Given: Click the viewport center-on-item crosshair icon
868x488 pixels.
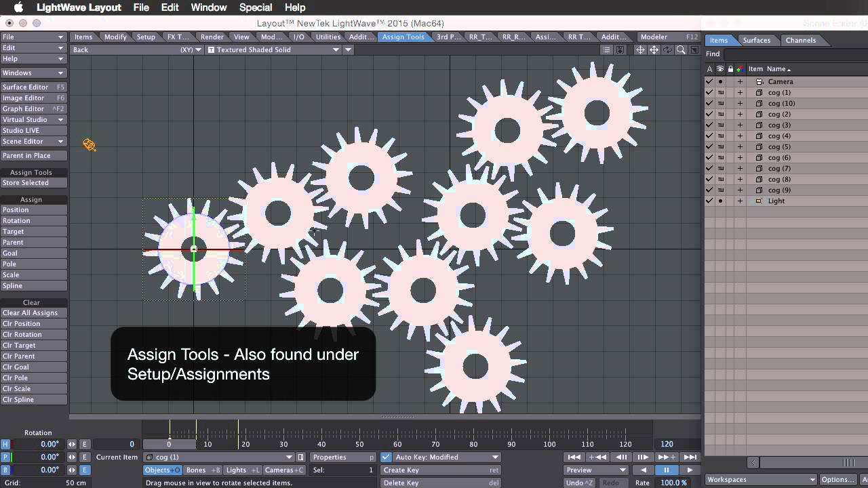Looking at the screenshot, I should pos(640,49).
